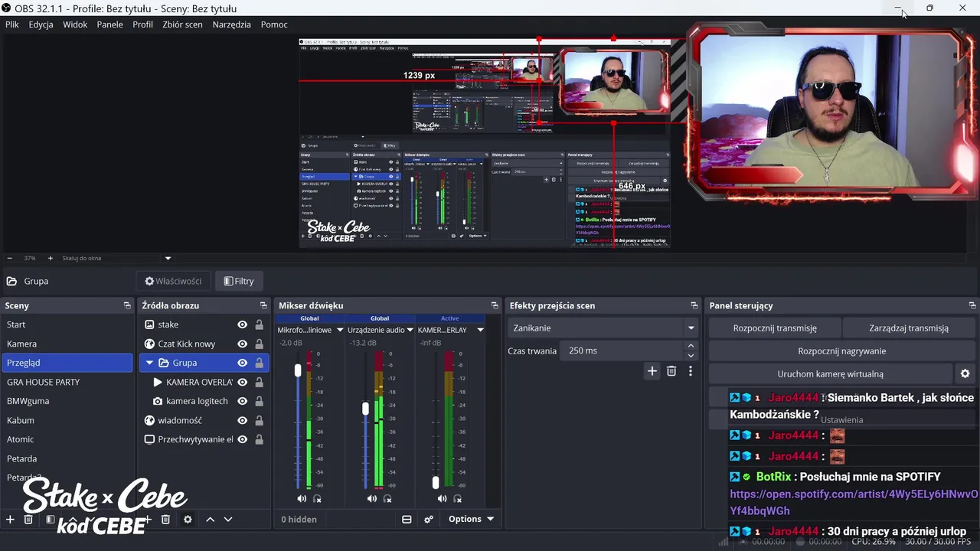Mute the KAMERA OVERLAY channel speaker icon
This screenshot has width=980, height=551.
point(442,499)
